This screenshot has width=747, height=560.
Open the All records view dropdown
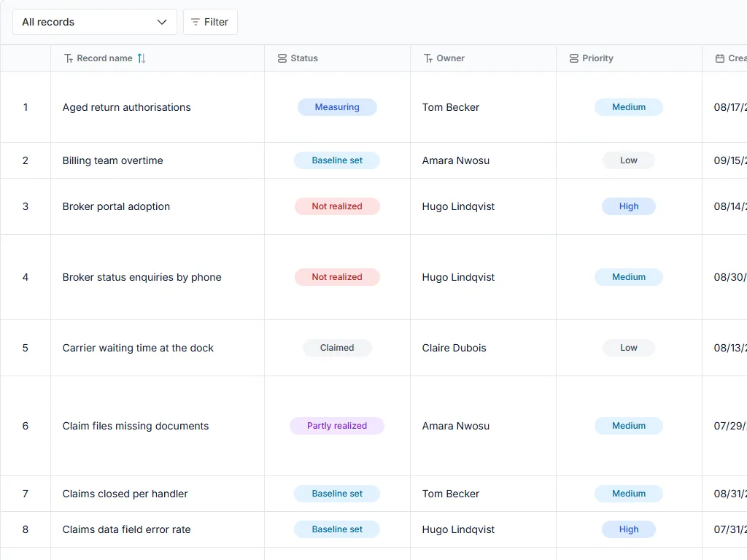tap(95, 22)
